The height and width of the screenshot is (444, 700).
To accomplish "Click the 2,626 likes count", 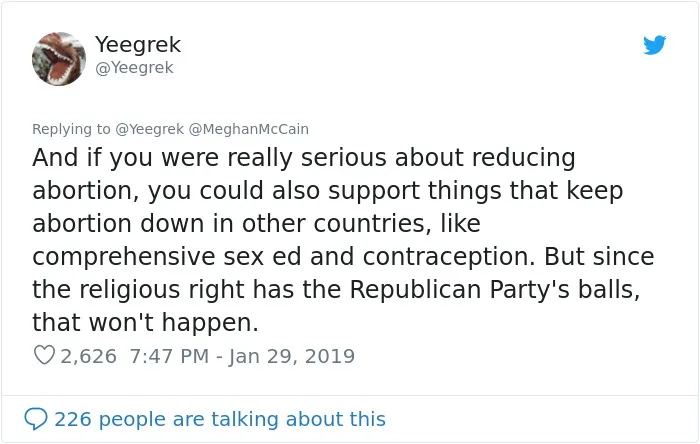I will (x=88, y=356).
